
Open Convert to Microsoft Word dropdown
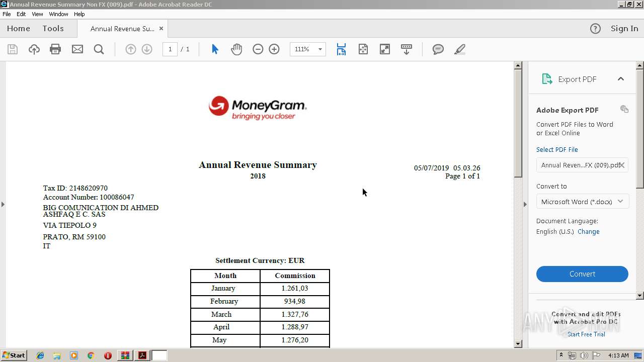coord(582,202)
